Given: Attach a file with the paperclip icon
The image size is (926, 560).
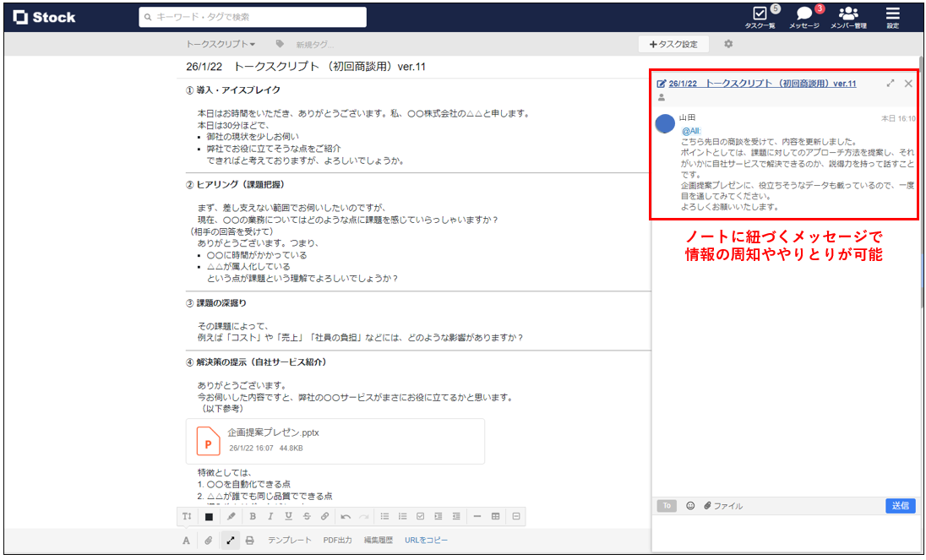Looking at the screenshot, I should (x=207, y=540).
